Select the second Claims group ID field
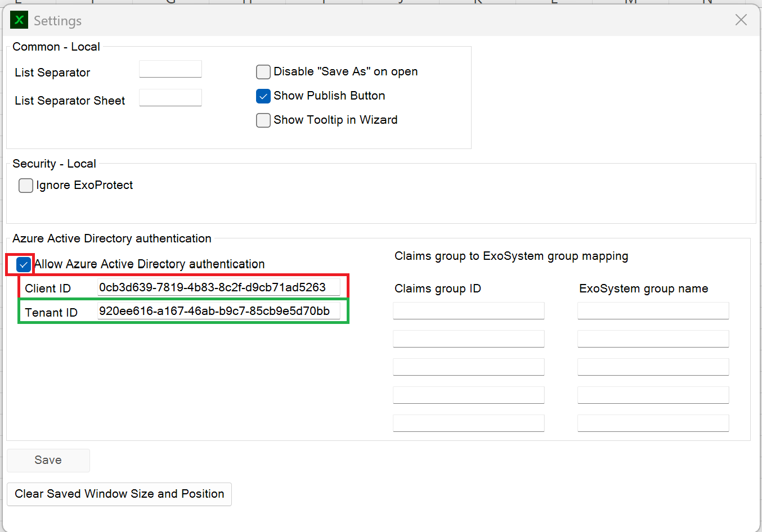This screenshot has width=762, height=532. tap(468, 339)
